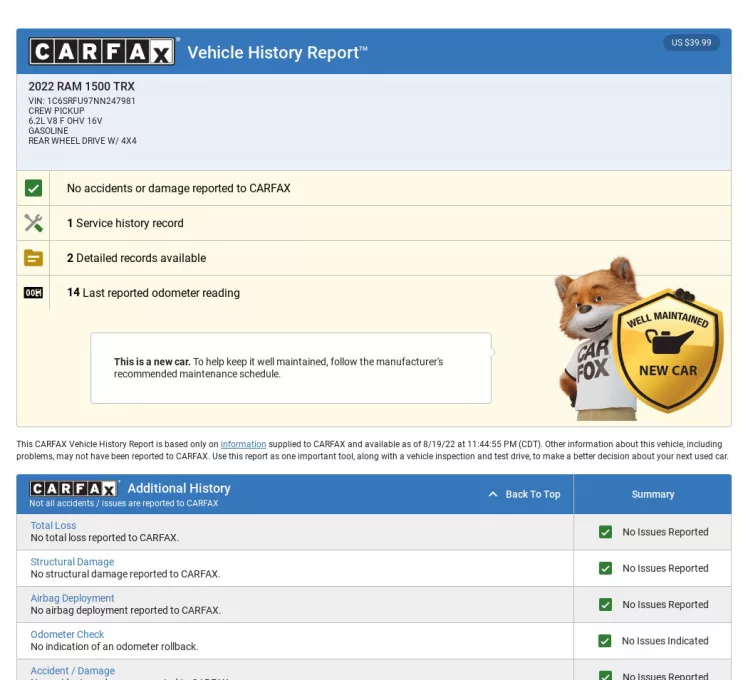743x680 pixels.
Task: Open the Total Loss link
Action: tap(53, 526)
